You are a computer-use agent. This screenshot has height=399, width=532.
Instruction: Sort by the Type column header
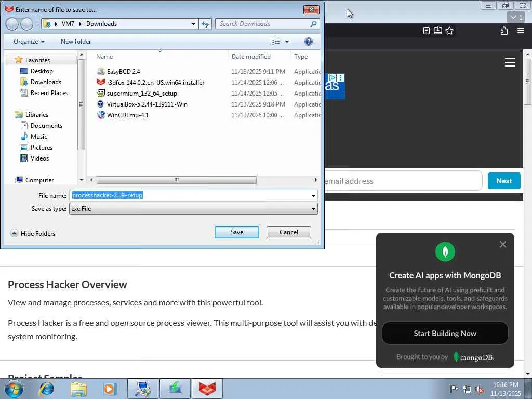(x=301, y=57)
